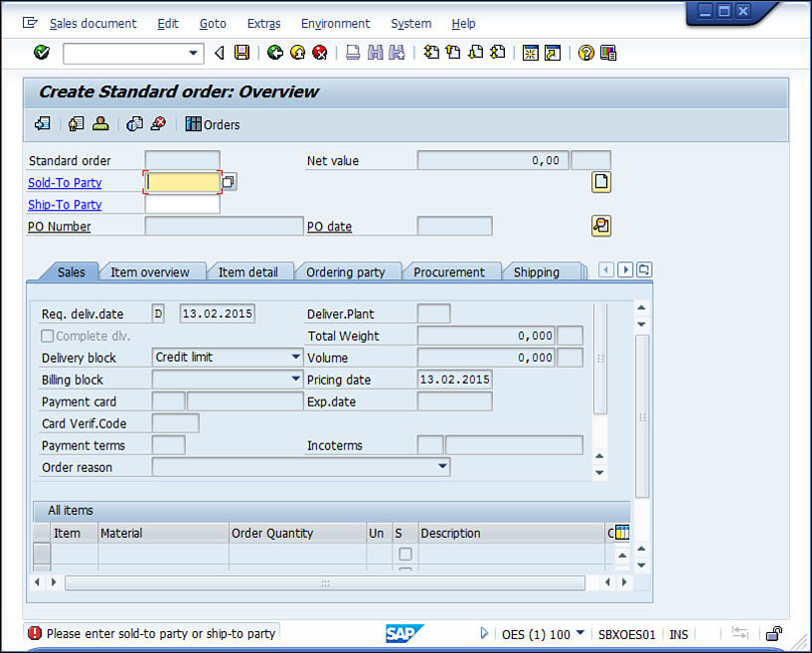This screenshot has width=812, height=653.
Task: Switch to the Procurement tab
Action: click(x=449, y=272)
